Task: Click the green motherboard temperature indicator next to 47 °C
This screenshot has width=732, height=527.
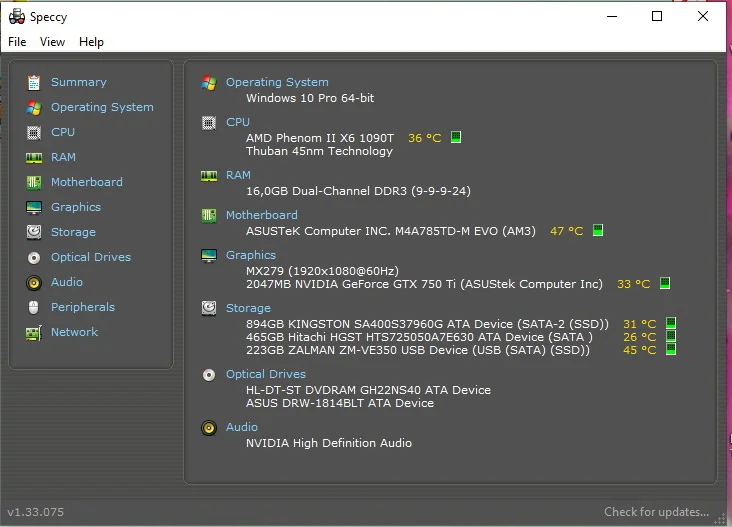Action: [598, 230]
